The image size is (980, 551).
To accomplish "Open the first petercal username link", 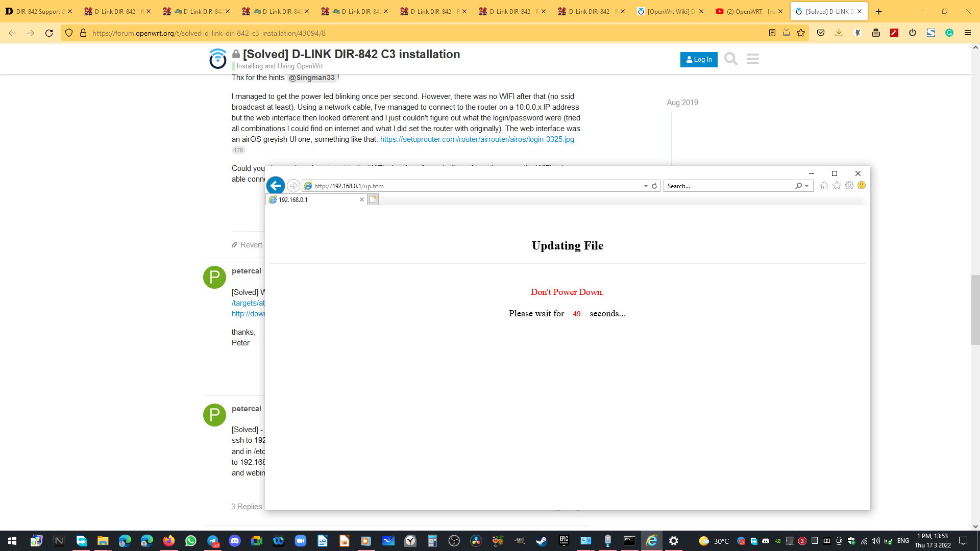I will [x=247, y=271].
